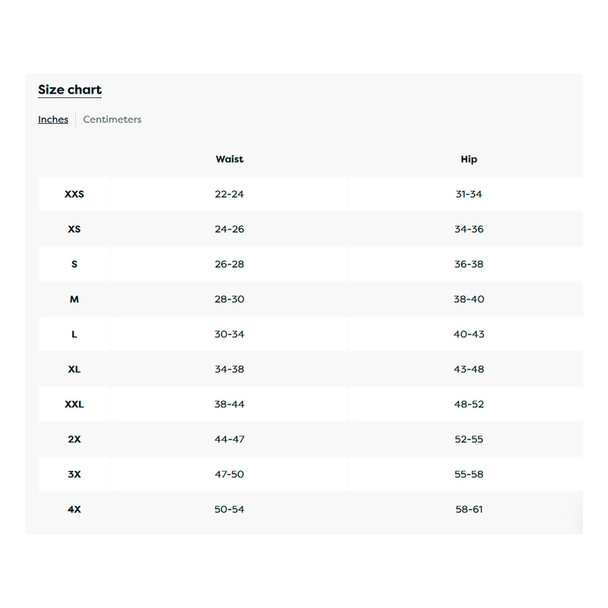608x608 pixels.
Task: Select the XS size row label
Action: (74, 229)
